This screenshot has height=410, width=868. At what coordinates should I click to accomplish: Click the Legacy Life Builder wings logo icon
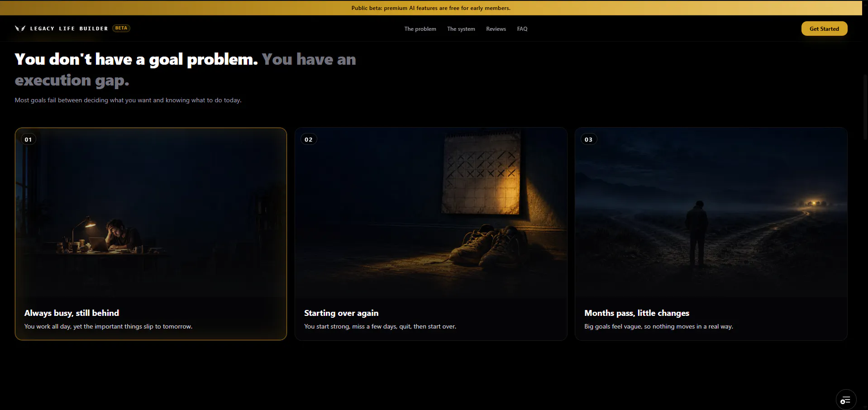[20, 28]
